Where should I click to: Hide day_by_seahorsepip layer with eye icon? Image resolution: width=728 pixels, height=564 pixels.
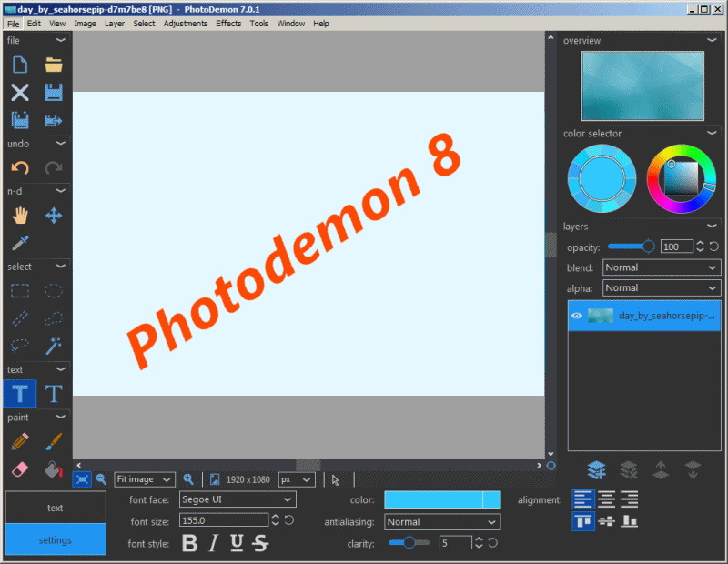(x=576, y=317)
